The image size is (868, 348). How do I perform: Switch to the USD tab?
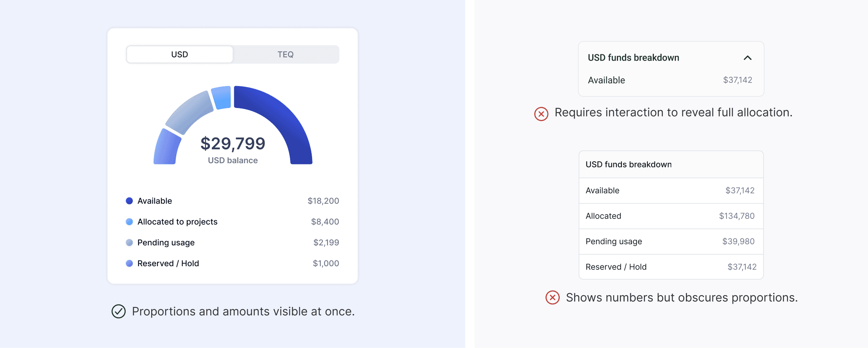point(180,54)
